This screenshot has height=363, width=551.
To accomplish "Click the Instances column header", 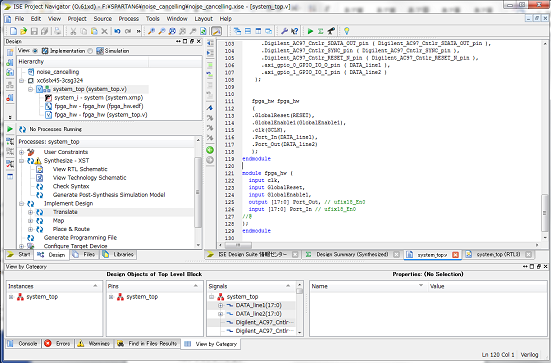I will (x=54, y=286).
